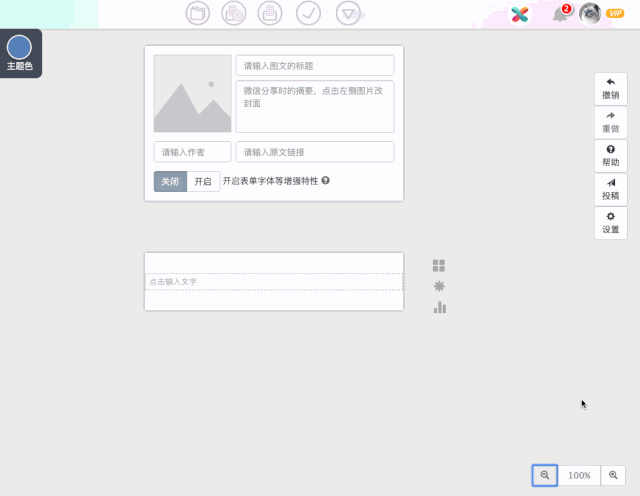Focus the 请输入作者 author field

click(192, 152)
